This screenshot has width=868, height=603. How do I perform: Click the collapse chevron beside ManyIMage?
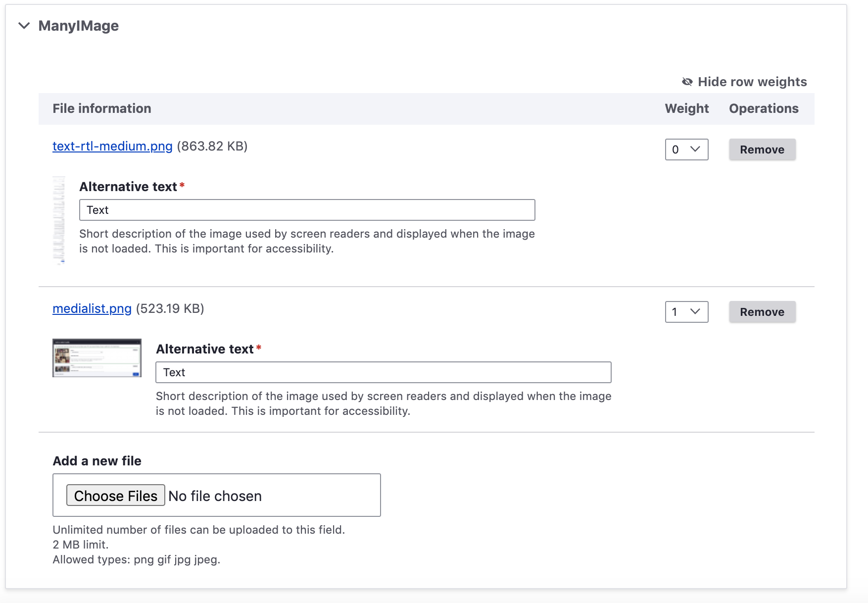(x=23, y=26)
